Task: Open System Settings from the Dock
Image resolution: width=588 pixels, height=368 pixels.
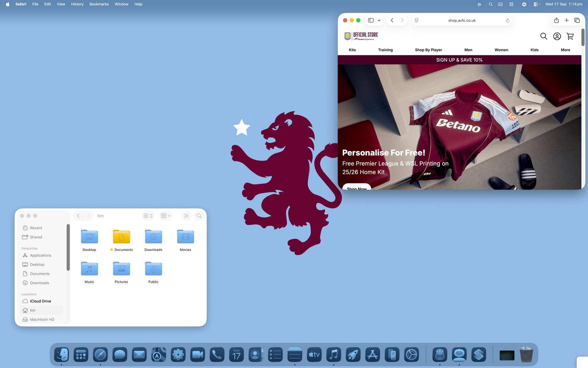Action: pyautogui.click(x=412, y=355)
